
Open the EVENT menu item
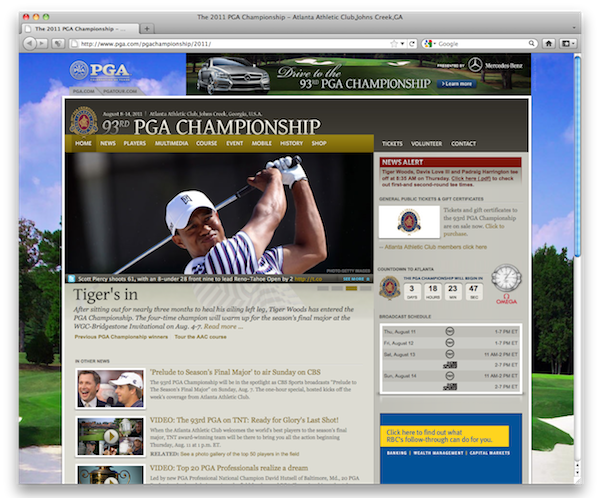point(235,143)
